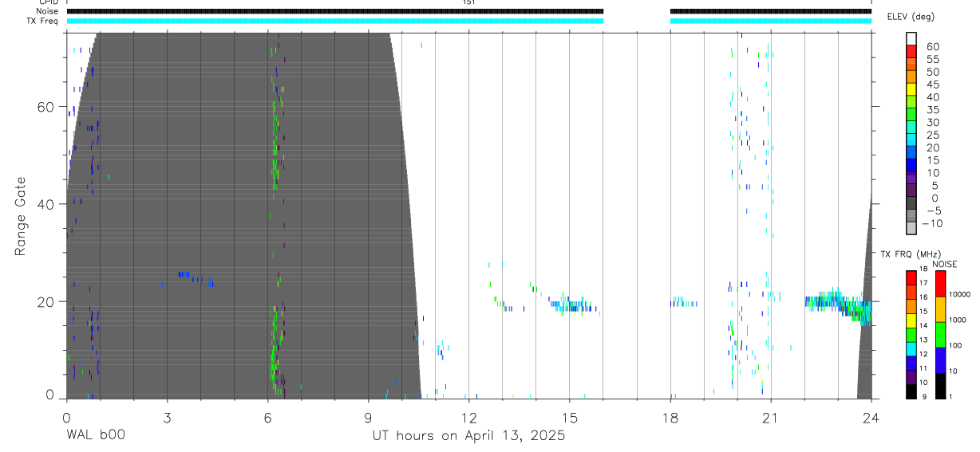Click the x-axis tick label 21
The width and height of the screenshot is (980, 452).
(x=771, y=417)
